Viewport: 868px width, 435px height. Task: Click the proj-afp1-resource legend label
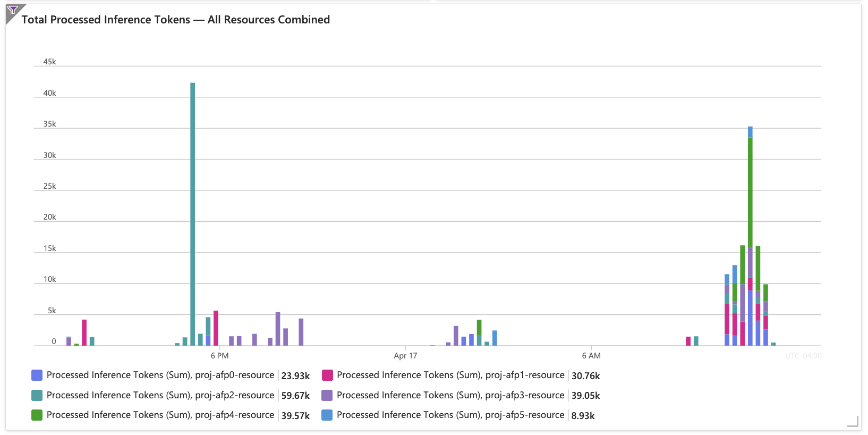click(x=450, y=375)
